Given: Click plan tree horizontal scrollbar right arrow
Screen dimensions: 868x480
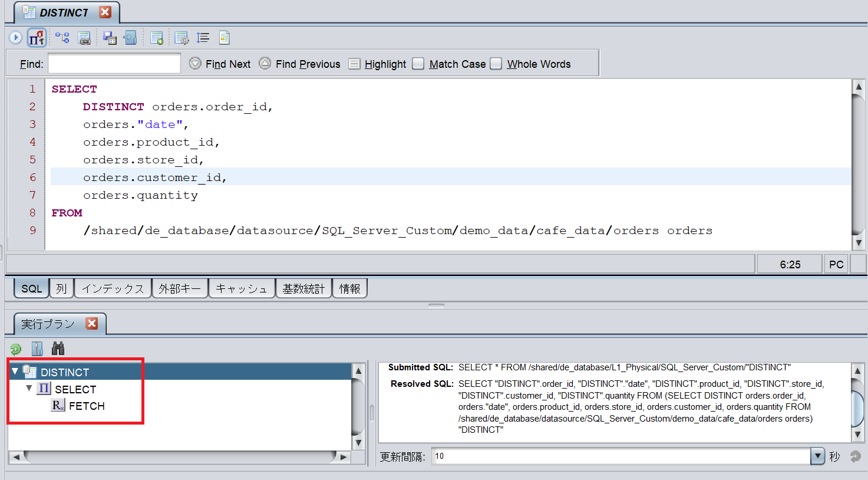Looking at the screenshot, I should coord(344,456).
